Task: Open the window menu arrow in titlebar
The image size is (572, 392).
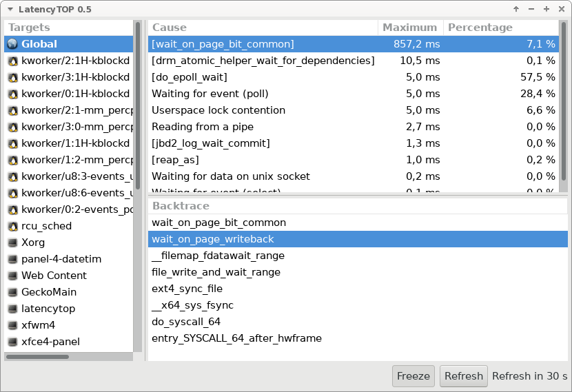Action: [10, 9]
